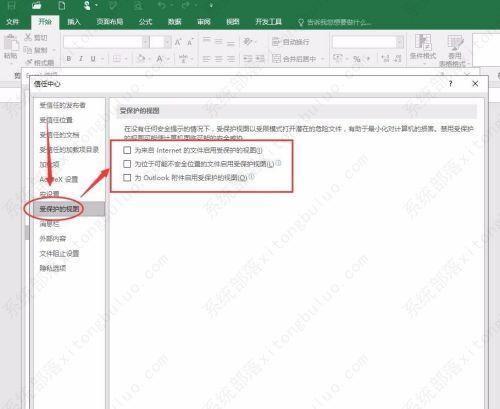
Task: Open the font size dropdown
Action: point(168,42)
